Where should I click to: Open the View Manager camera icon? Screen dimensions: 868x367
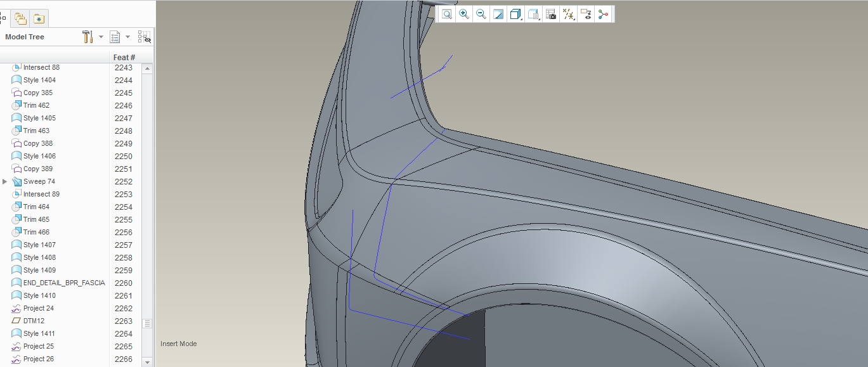pos(551,14)
